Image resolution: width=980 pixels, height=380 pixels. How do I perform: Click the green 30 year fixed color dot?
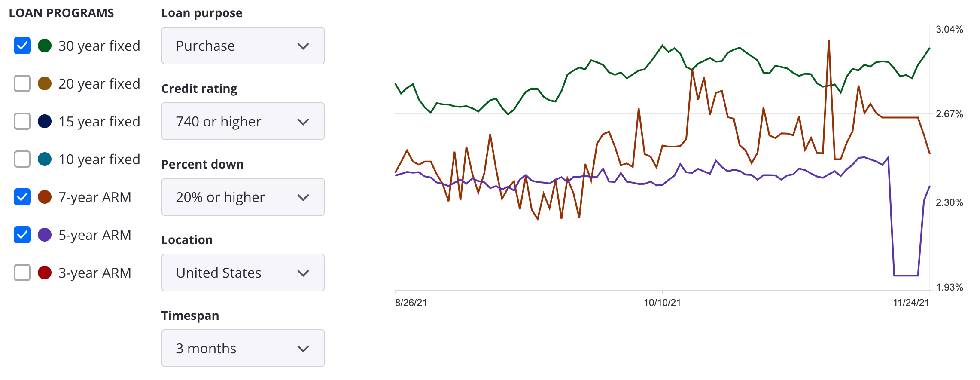(x=45, y=46)
